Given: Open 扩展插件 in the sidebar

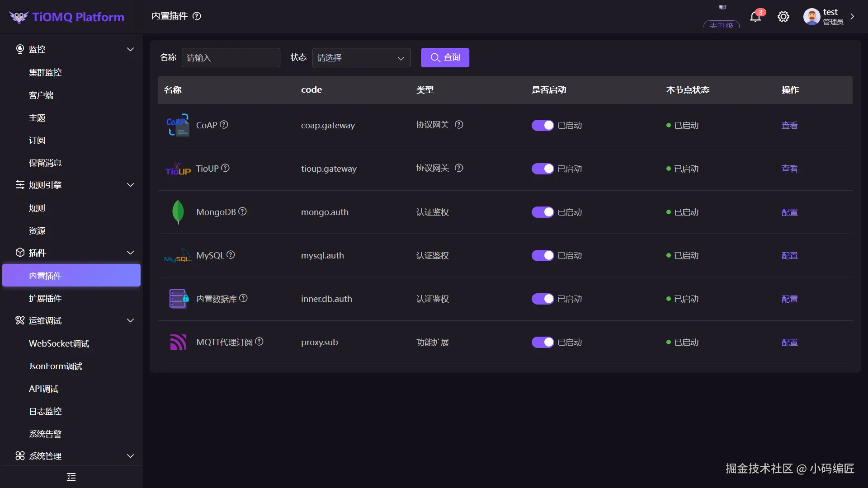Looking at the screenshot, I should [45, 298].
